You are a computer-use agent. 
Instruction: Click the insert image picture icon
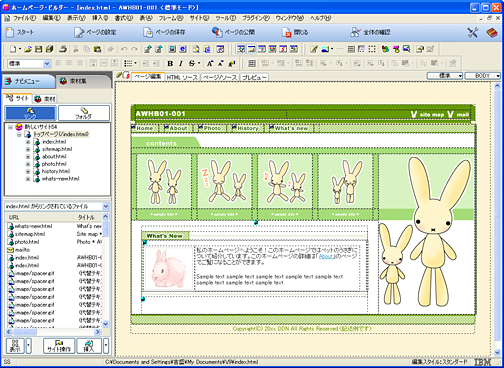click(x=325, y=49)
